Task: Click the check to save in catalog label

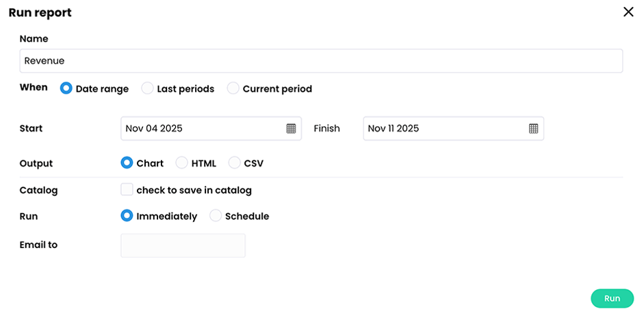Action: tap(194, 190)
